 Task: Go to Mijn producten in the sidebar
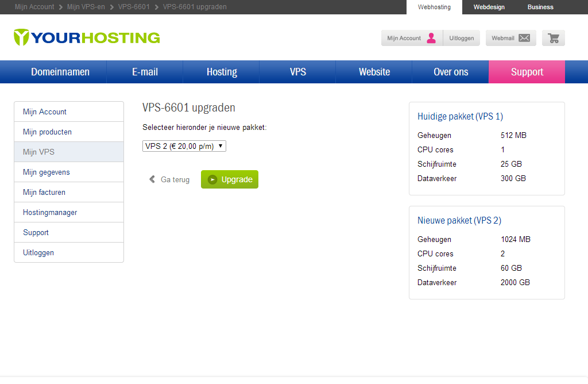click(x=47, y=132)
